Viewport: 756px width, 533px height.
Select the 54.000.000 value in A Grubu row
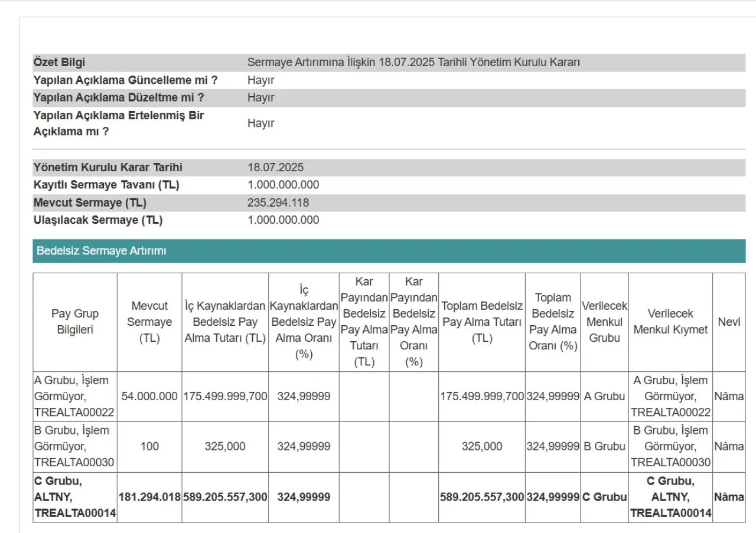tap(149, 397)
